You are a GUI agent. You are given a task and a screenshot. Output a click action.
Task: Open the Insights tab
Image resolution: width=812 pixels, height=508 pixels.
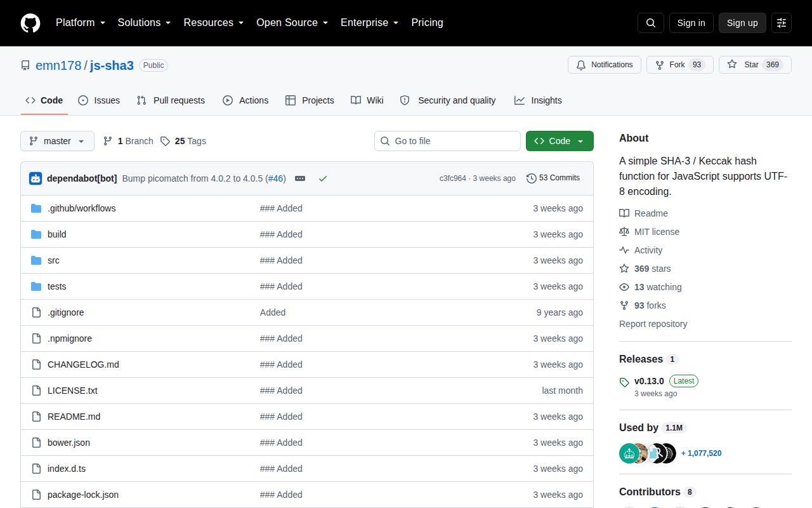coord(538,100)
